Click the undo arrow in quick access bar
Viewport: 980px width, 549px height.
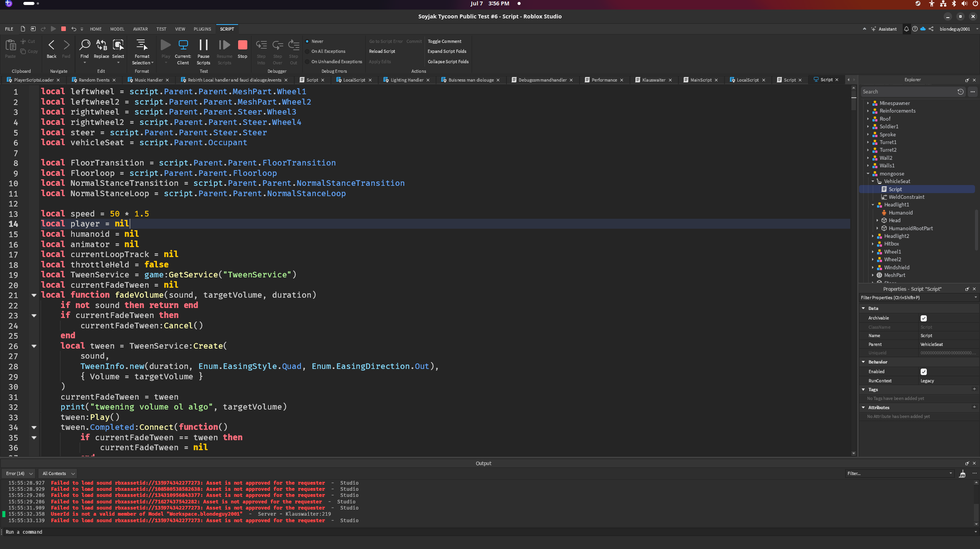tap(73, 29)
